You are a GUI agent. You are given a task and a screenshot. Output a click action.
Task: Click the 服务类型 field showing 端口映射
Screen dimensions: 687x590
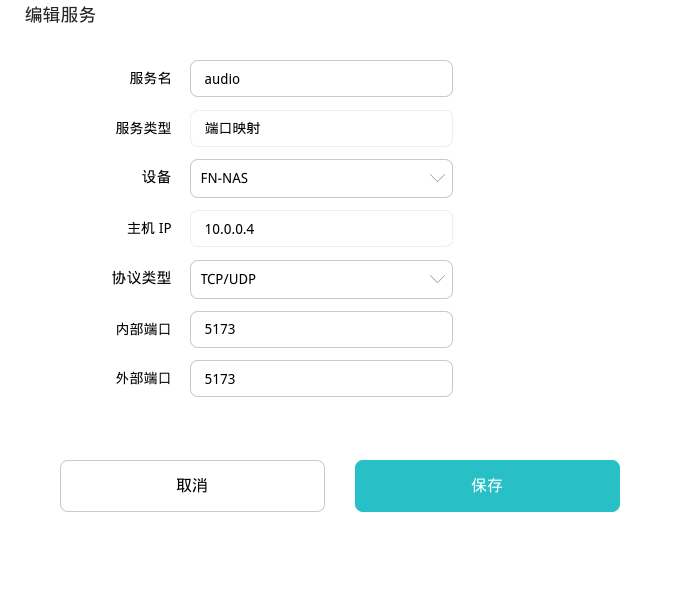coord(321,128)
